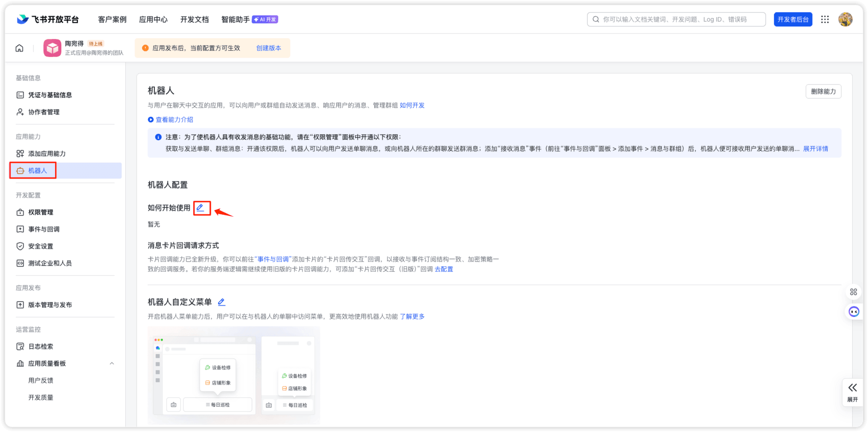Click the pink app cube icon
Image resolution: width=868 pixels, height=432 pixels.
(x=52, y=48)
